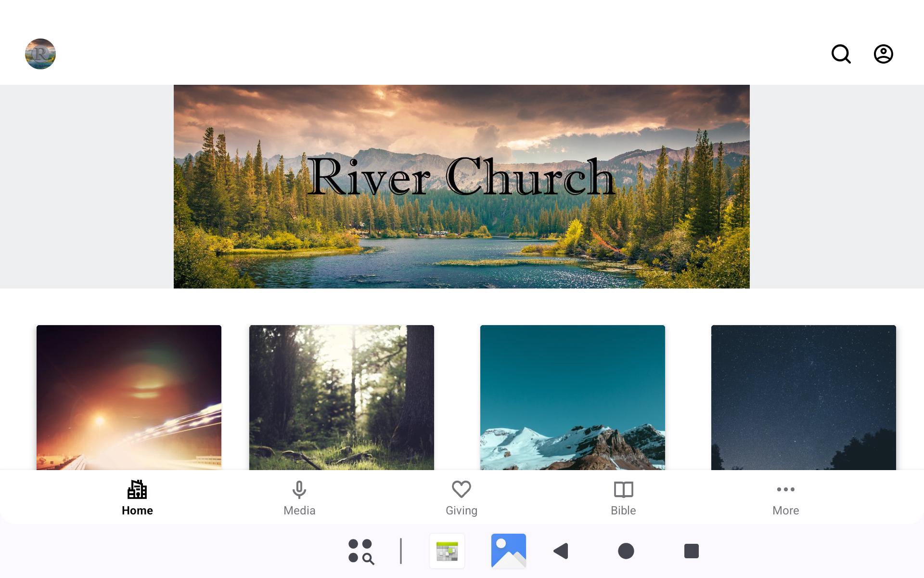
Task: Select the Home tab label
Action: (x=137, y=511)
